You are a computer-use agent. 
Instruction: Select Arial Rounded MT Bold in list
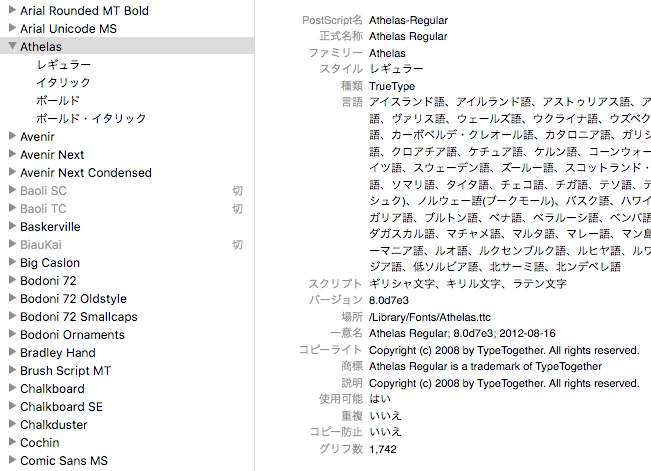[x=84, y=10]
